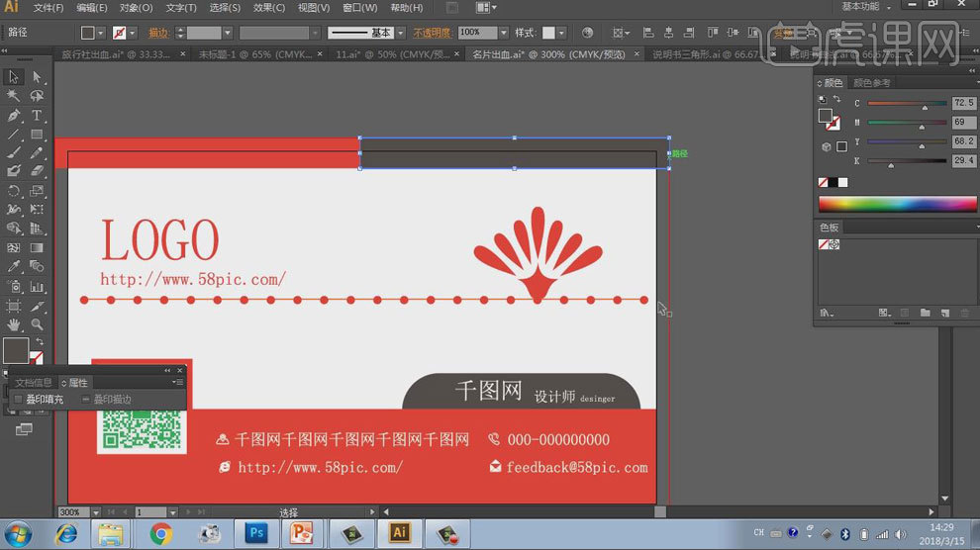The width and height of the screenshot is (980, 550).
Task: Enable the 叠印填充 checkbox
Action: coord(18,399)
